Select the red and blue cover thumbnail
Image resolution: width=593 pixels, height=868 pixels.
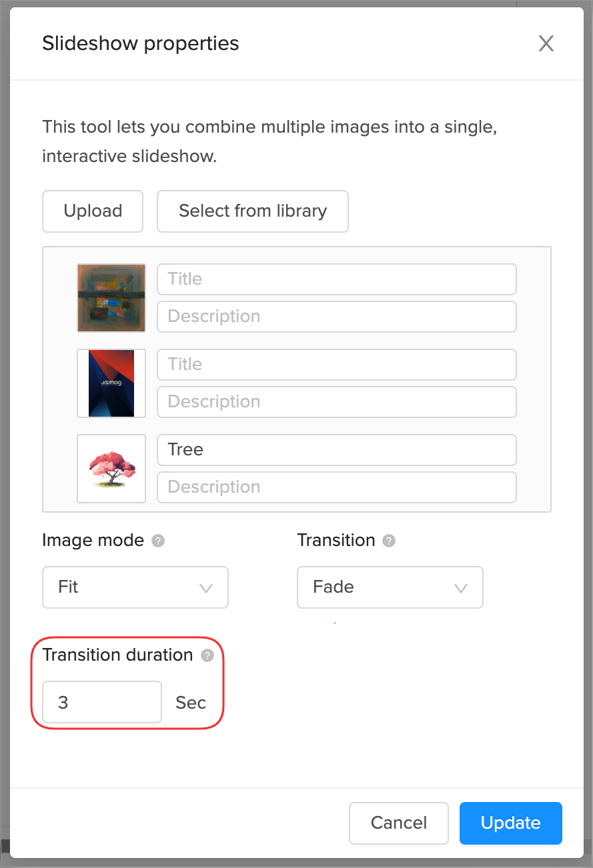point(111,383)
